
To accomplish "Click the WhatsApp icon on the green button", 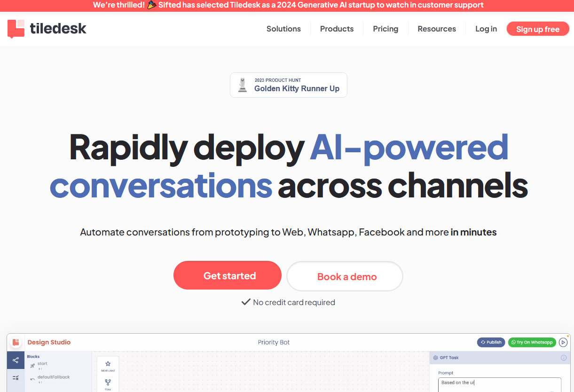I will point(513,342).
